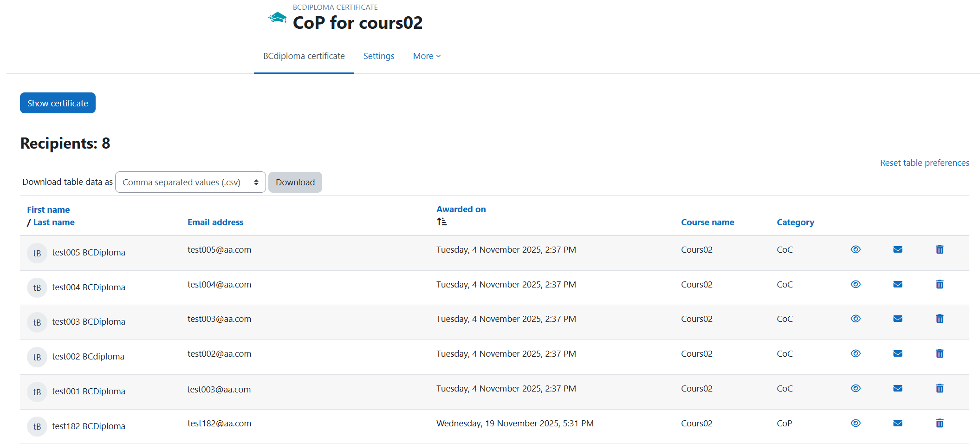Viewport: 980px width, 444px height.
Task: Sort table by Awarded on
Action: tap(461, 209)
